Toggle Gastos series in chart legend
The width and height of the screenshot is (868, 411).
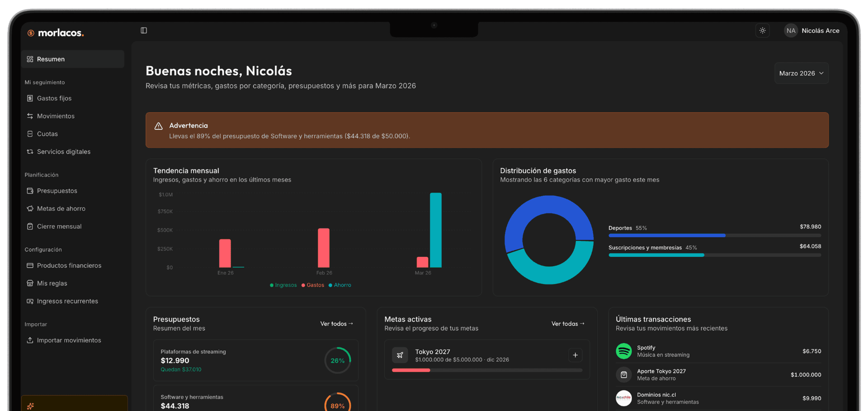pyautogui.click(x=313, y=285)
